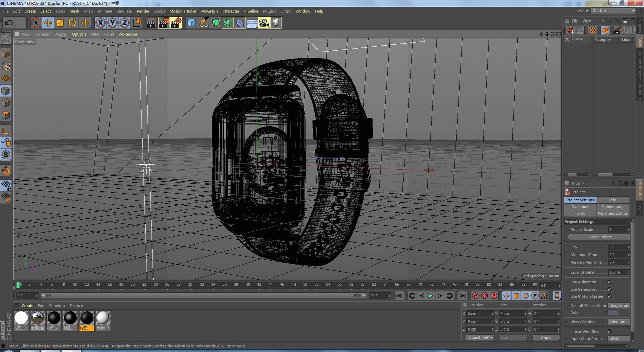
Task: Click Render View clapperboard icon
Action: (151, 23)
